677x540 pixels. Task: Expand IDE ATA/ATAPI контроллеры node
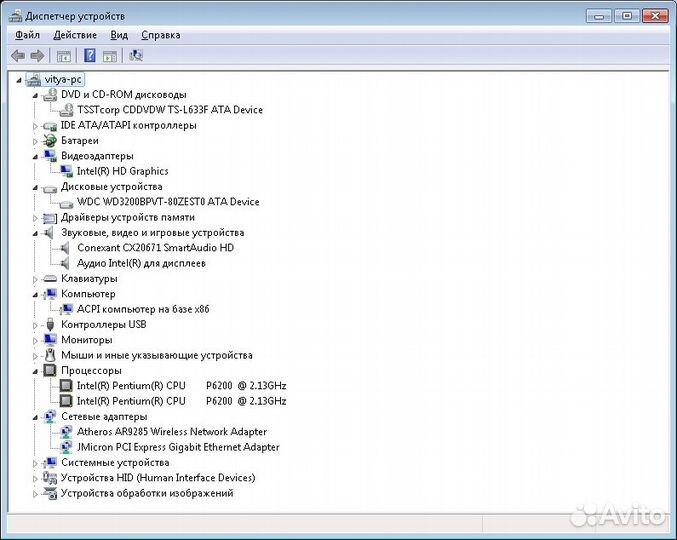pos(35,126)
